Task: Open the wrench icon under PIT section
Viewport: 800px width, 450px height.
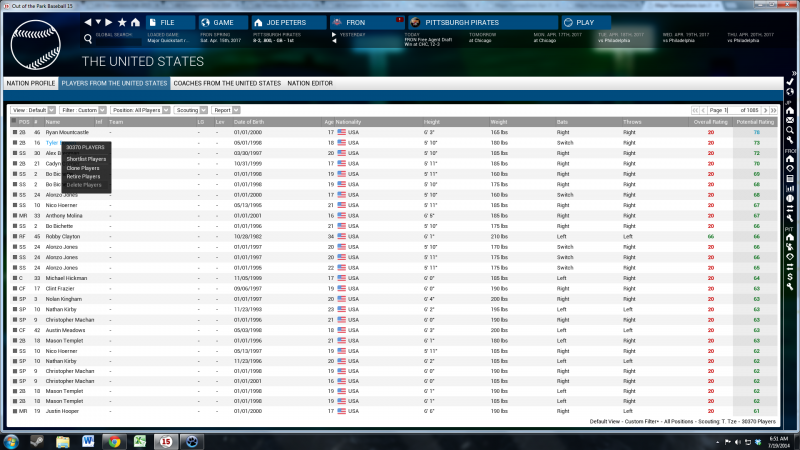Action: tap(790, 286)
